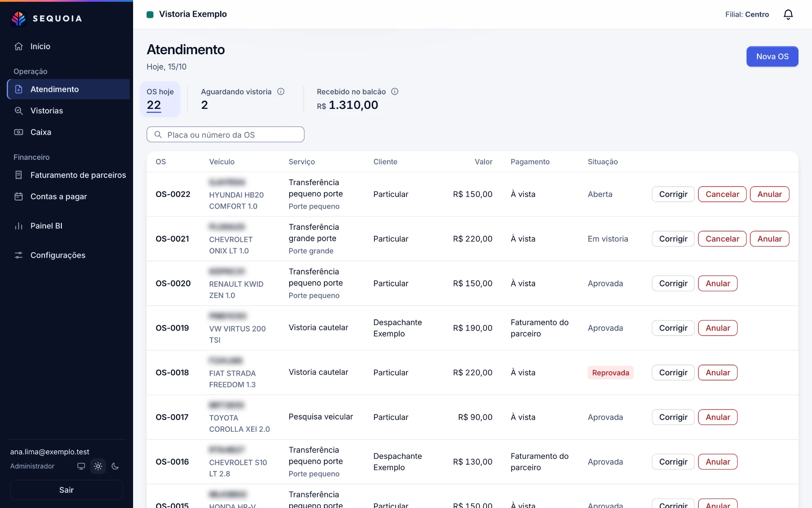This screenshot has width=812, height=508.
Task: Click the Valor column header
Action: (x=483, y=162)
